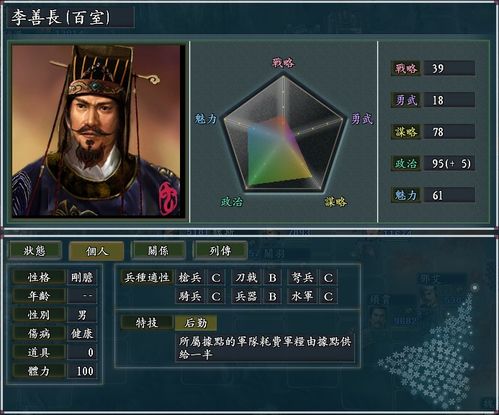Click the skill description text box
This screenshot has width=499, height=415.
pos(265,348)
